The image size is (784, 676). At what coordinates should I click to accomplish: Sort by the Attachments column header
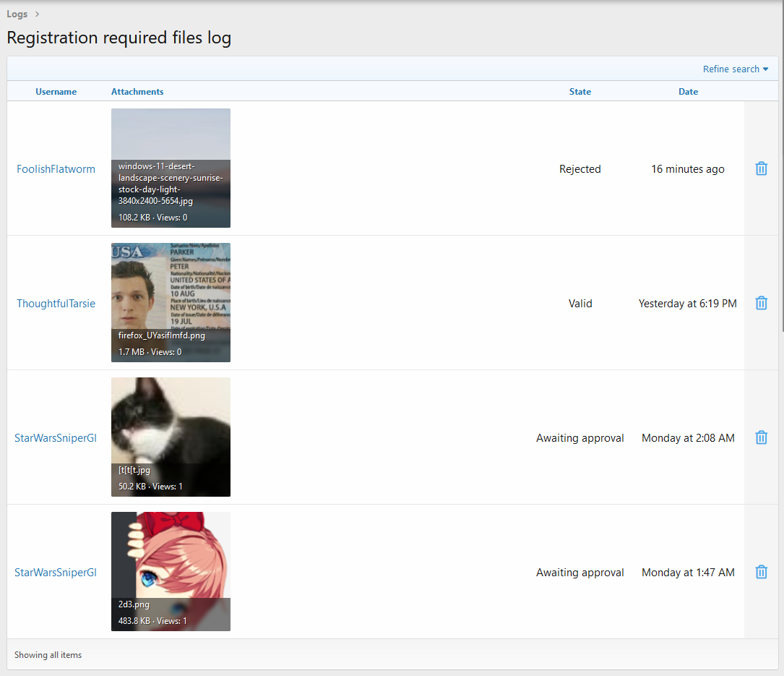[137, 92]
